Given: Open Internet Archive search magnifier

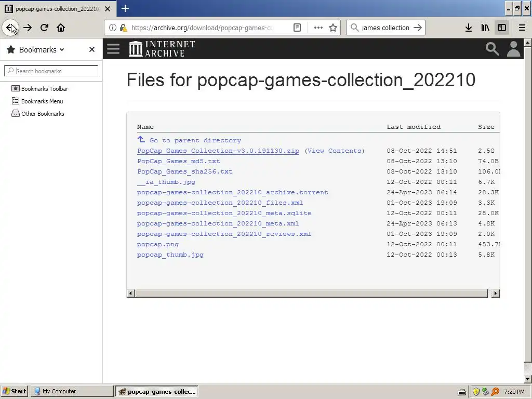Looking at the screenshot, I should (492, 48).
